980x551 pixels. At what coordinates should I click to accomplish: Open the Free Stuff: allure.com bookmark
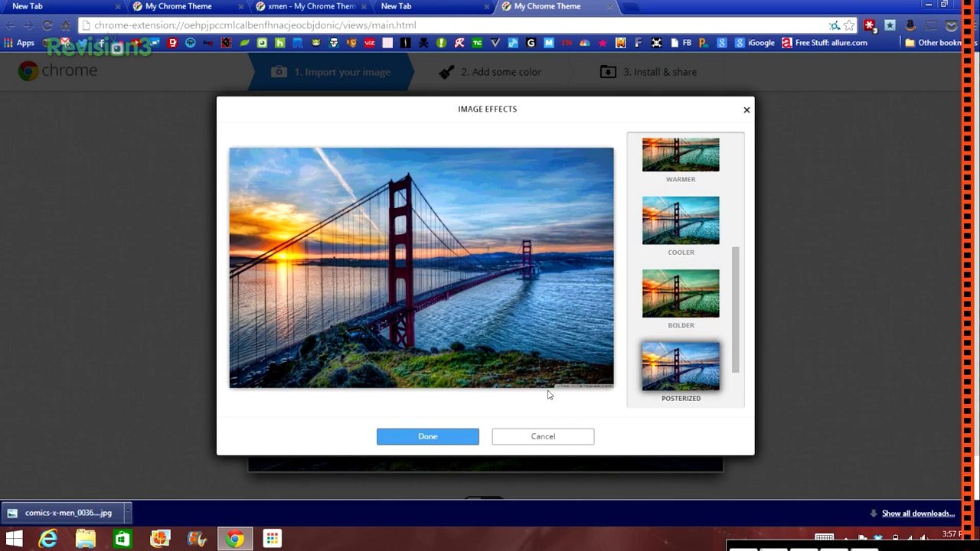pos(825,43)
